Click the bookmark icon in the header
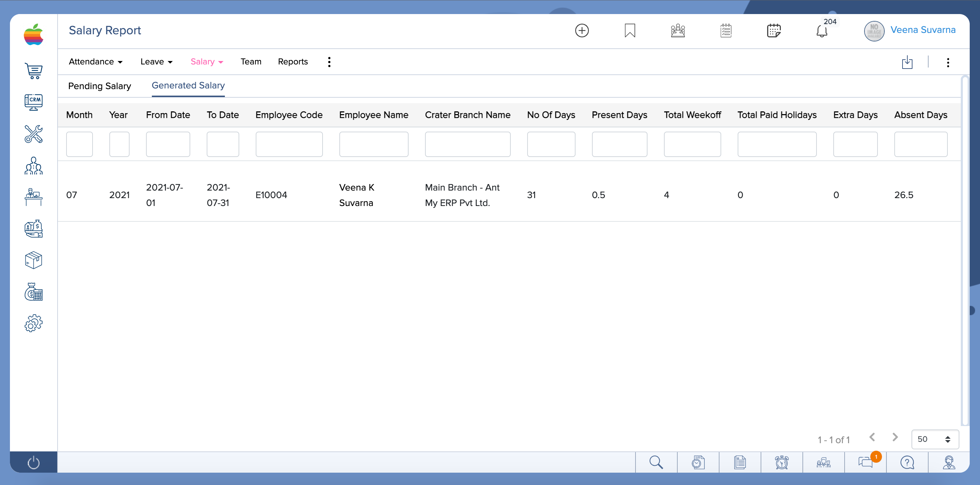980x485 pixels. pyautogui.click(x=630, y=31)
